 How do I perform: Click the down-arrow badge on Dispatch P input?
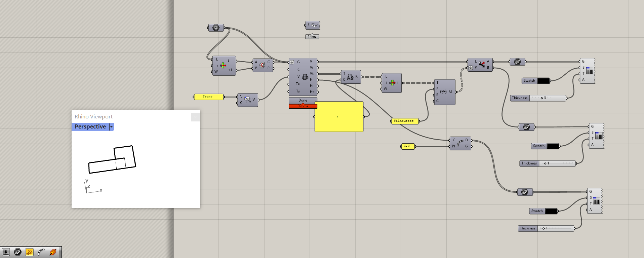click(x=471, y=68)
